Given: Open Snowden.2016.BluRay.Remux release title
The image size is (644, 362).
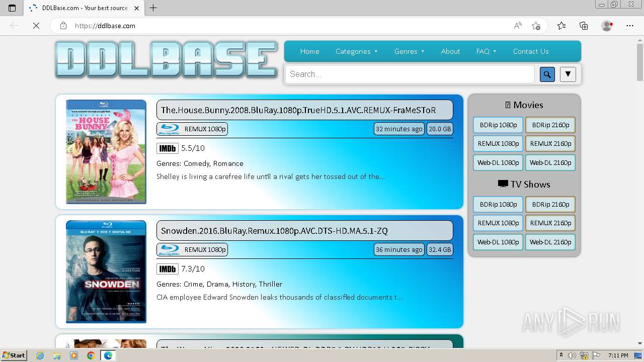Looking at the screenshot, I should coord(304,231).
